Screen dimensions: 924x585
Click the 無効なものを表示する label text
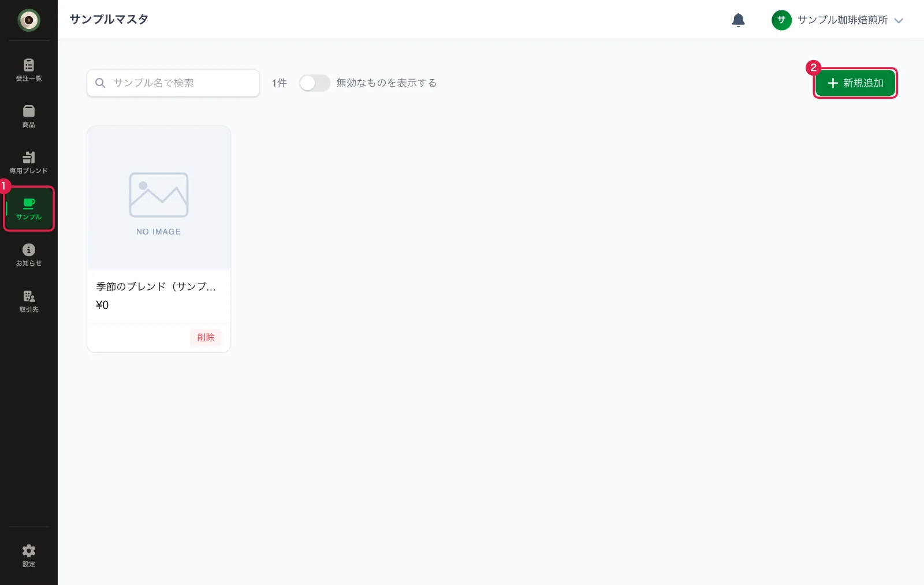(386, 83)
